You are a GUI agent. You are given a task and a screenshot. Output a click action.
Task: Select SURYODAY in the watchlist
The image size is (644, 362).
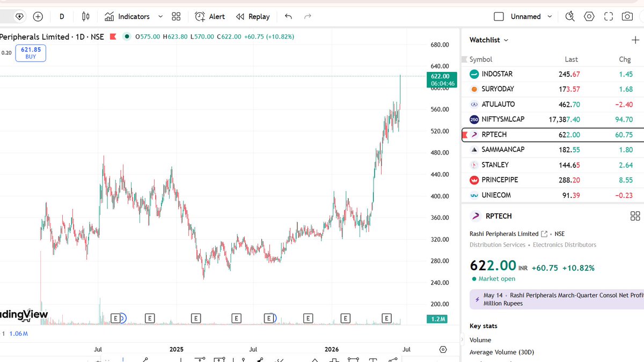click(x=553, y=89)
